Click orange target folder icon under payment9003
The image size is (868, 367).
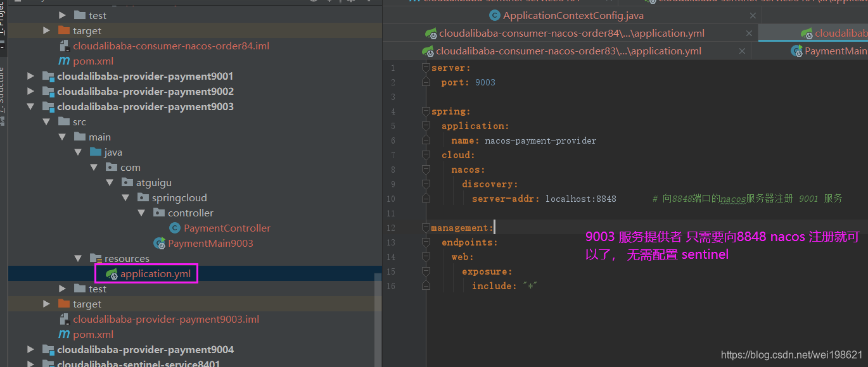64,304
